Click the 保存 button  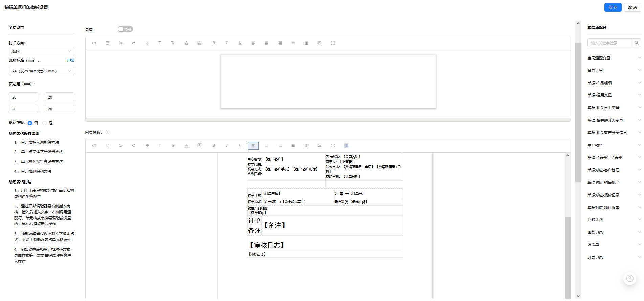tap(613, 7)
